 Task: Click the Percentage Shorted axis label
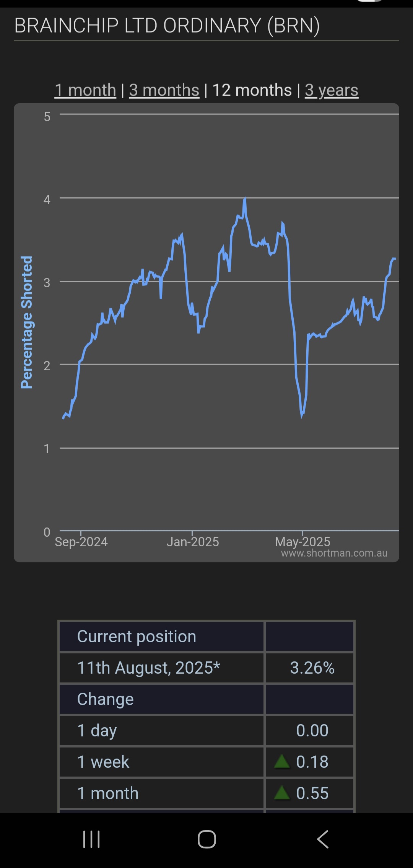pos(27,322)
